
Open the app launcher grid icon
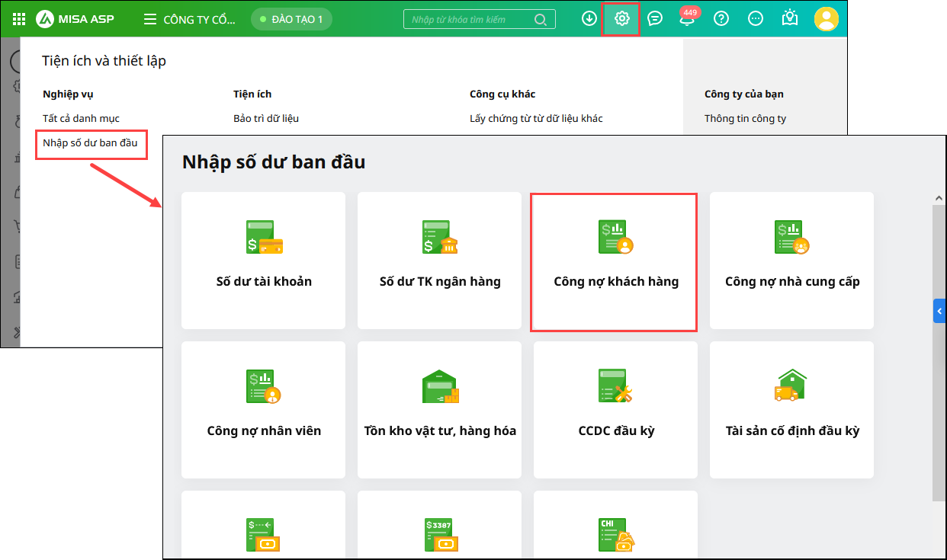(x=19, y=19)
